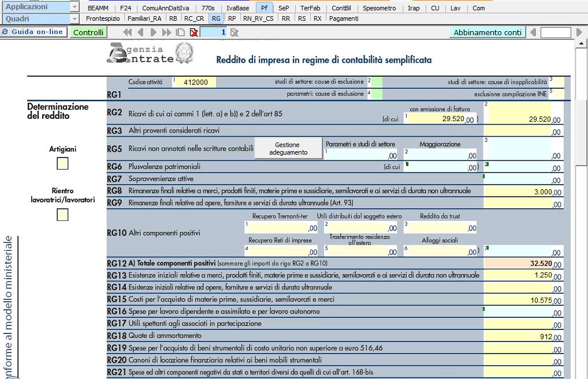Click RG5 Maggiorazione field

tap(440, 154)
